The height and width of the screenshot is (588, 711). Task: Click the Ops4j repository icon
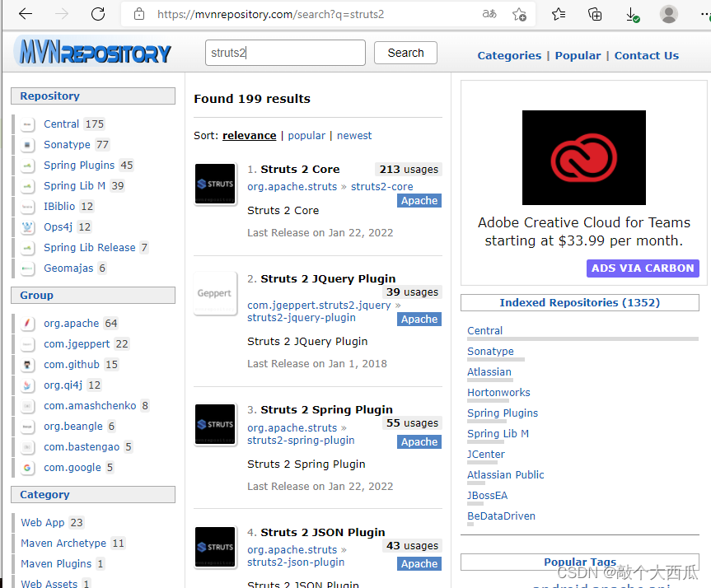tap(27, 227)
